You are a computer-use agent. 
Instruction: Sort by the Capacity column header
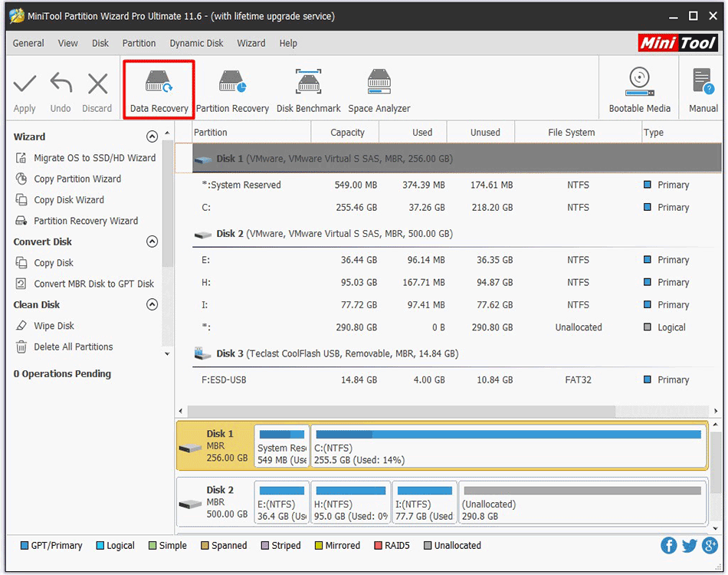pos(346,133)
